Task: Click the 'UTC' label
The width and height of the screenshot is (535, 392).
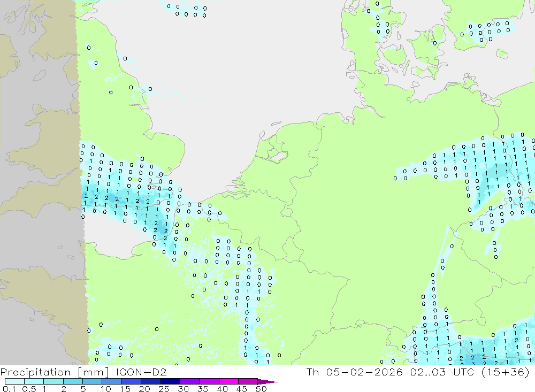Action: (x=464, y=372)
